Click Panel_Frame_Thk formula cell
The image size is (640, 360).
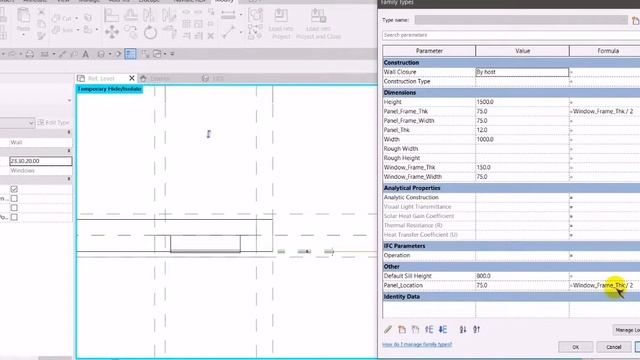[x=604, y=111]
